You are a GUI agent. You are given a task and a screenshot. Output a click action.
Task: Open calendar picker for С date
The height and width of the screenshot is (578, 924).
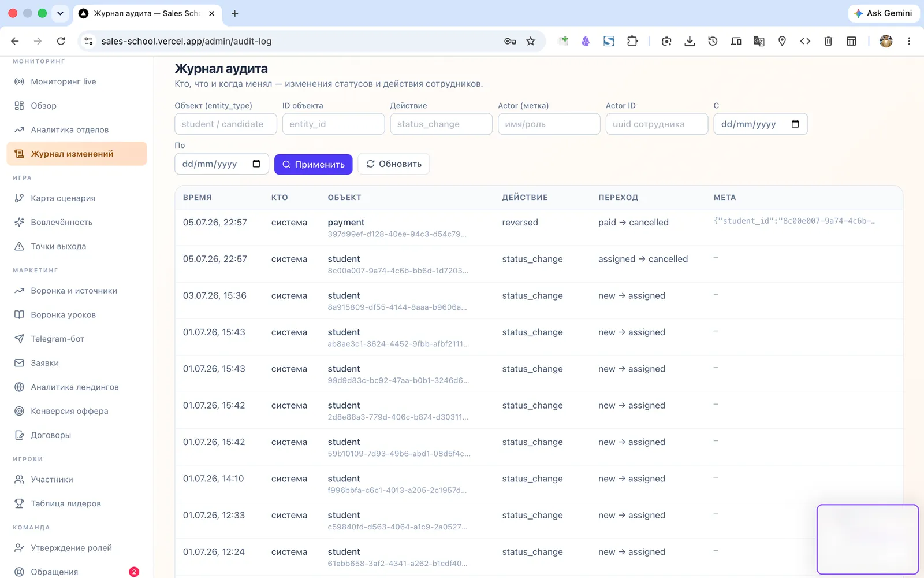coord(795,124)
